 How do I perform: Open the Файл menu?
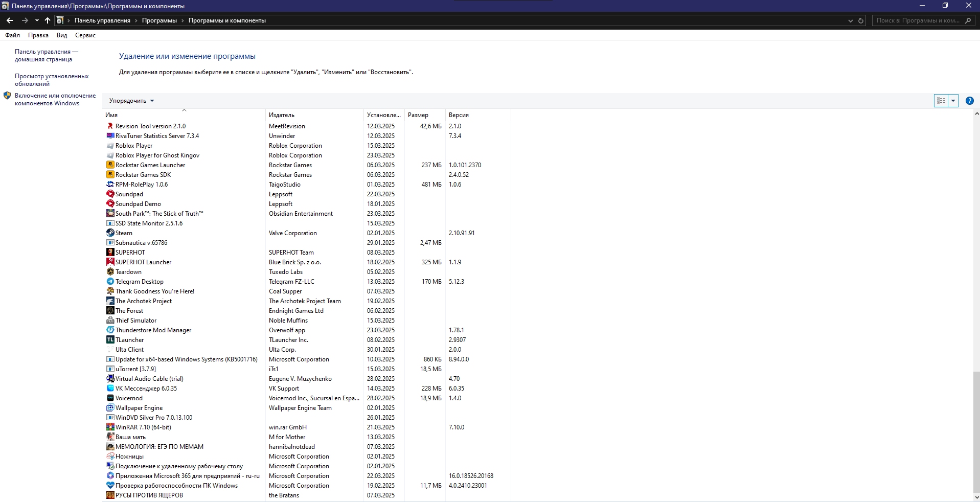(12, 35)
